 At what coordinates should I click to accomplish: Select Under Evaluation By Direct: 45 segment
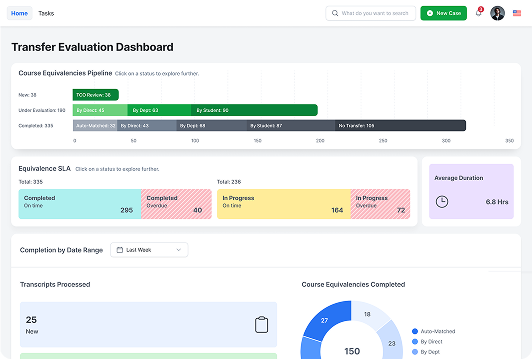tap(100, 110)
